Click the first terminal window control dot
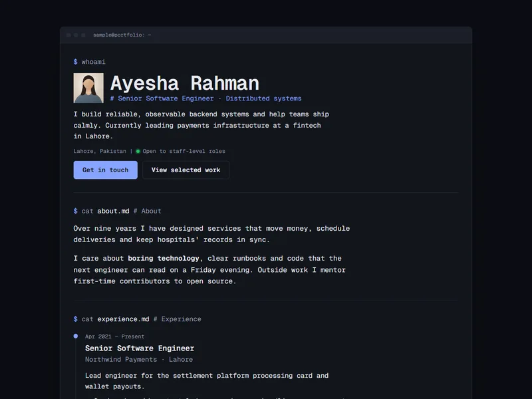 [68, 35]
